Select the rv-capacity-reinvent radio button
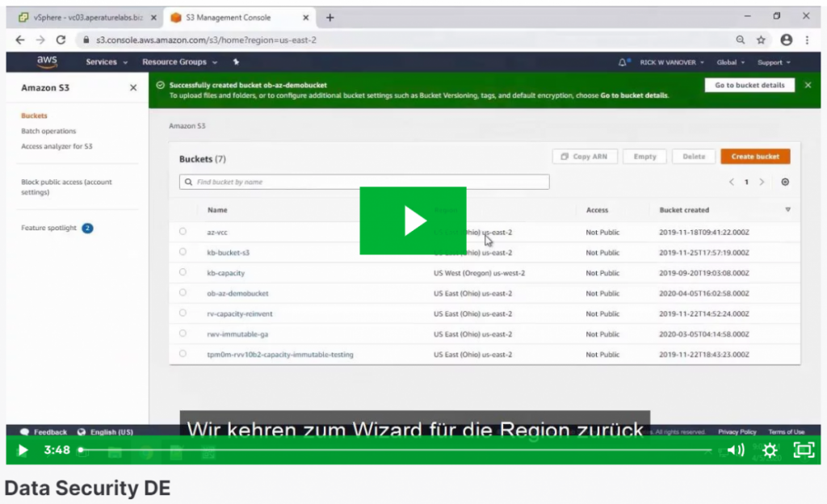This screenshot has height=504, width=827. pos(183,313)
